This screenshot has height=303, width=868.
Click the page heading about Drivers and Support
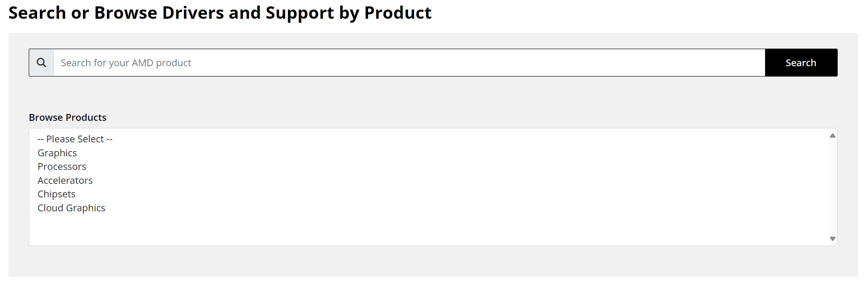(220, 13)
